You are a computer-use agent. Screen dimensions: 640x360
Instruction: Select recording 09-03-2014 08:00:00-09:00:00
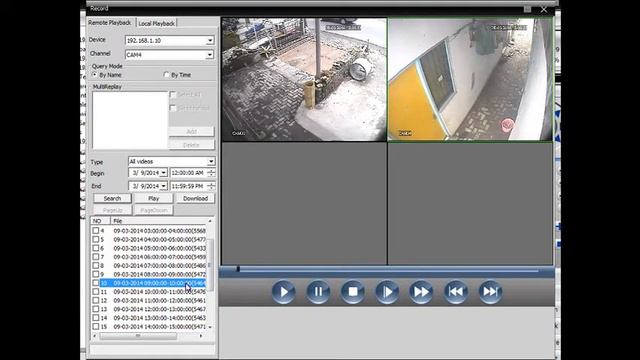159,274
